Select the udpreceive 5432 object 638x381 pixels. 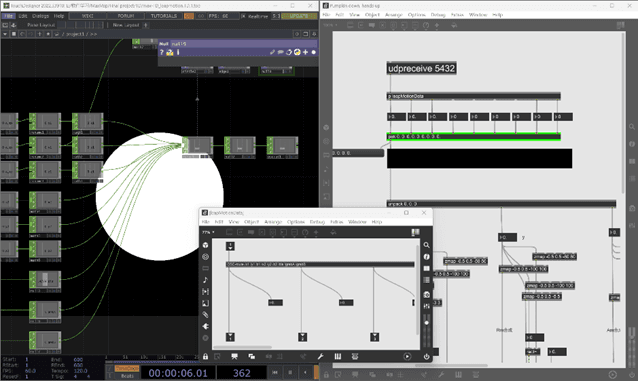tap(421, 68)
